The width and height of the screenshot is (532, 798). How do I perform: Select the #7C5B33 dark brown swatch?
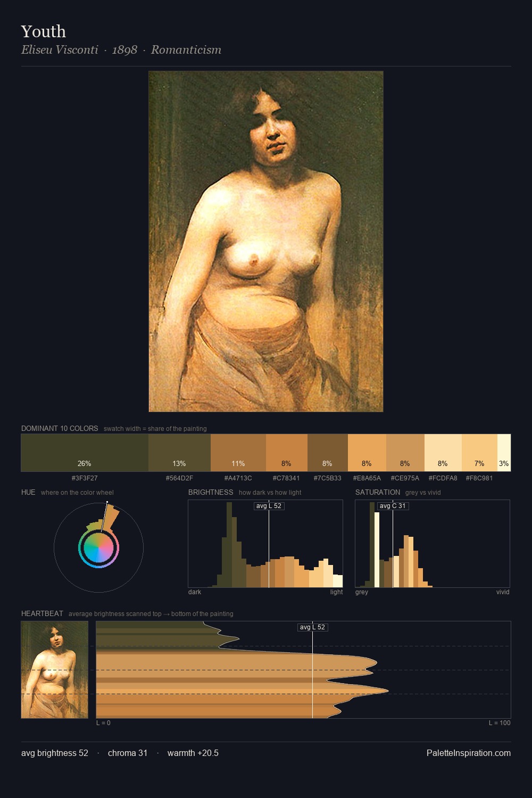[328, 453]
